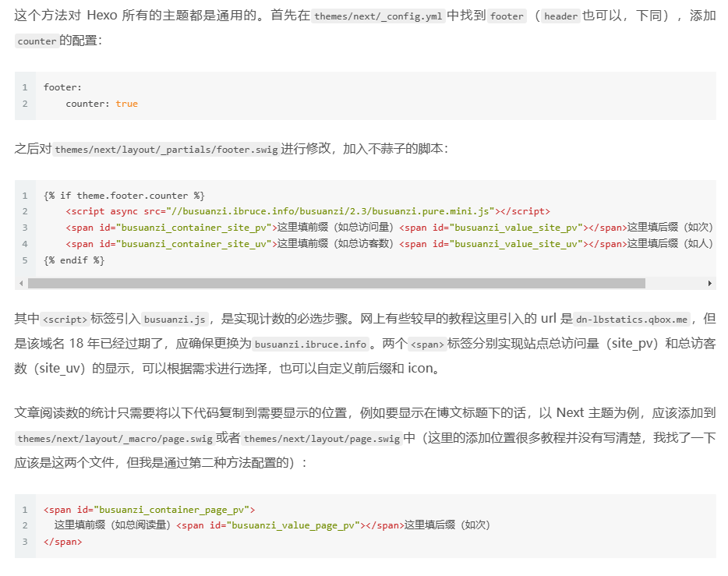This screenshot has height=576, width=728.
Task: Select inline code themes/next/_config.yml
Action: tap(377, 16)
